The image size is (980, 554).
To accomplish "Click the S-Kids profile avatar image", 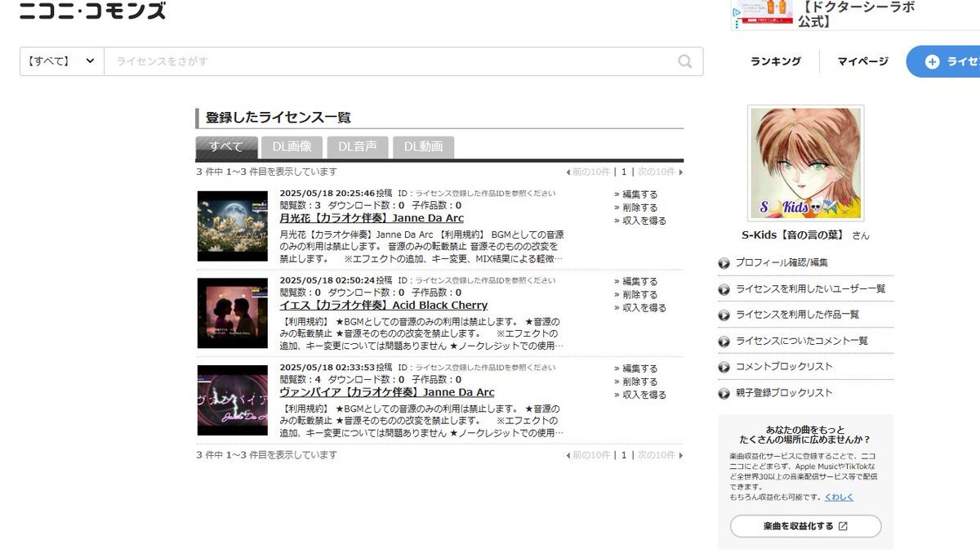I will (805, 163).
